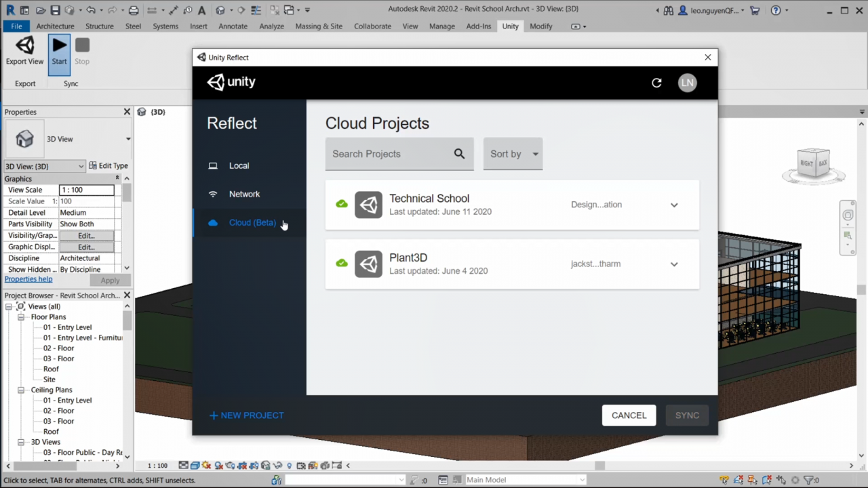The height and width of the screenshot is (488, 868).
Task: Open the 3D View: {3D} instance dropdown
Action: click(45, 166)
